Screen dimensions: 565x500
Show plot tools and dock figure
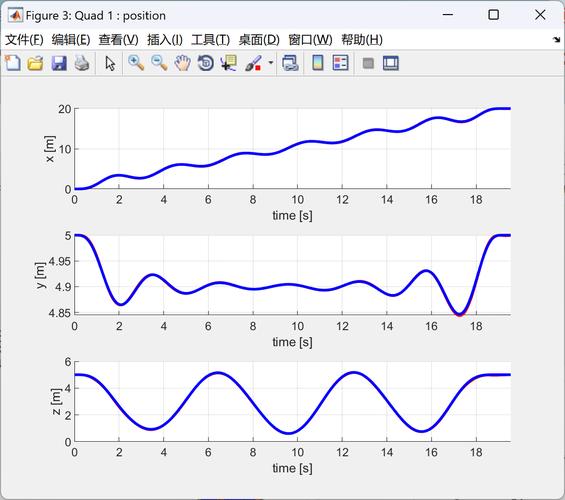391,63
